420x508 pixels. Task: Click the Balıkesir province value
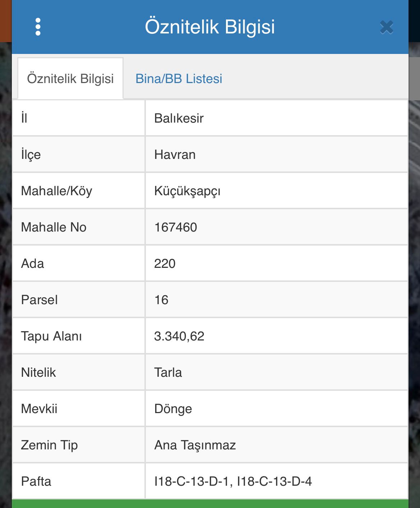(179, 118)
